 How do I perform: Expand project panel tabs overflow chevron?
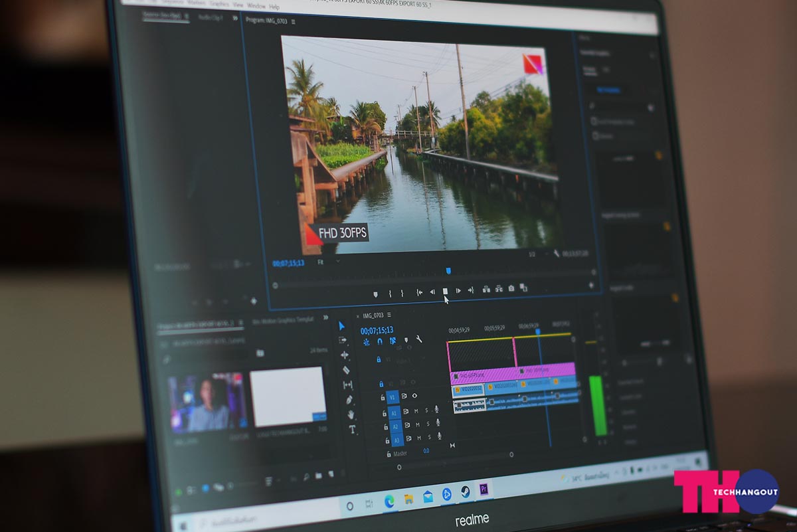point(325,317)
